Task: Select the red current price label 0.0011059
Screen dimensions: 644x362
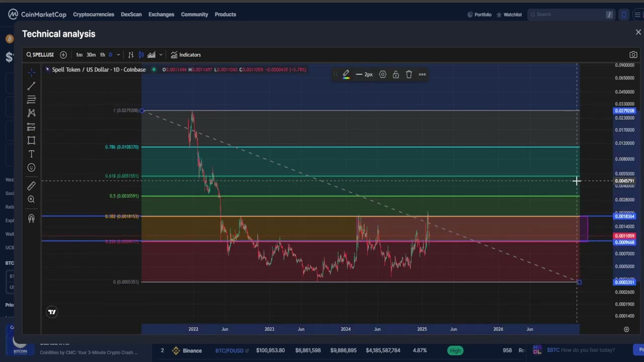Action: 624,236
